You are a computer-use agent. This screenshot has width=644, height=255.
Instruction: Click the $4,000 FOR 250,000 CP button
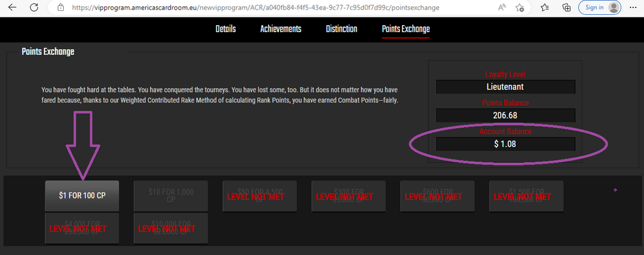[82, 228]
